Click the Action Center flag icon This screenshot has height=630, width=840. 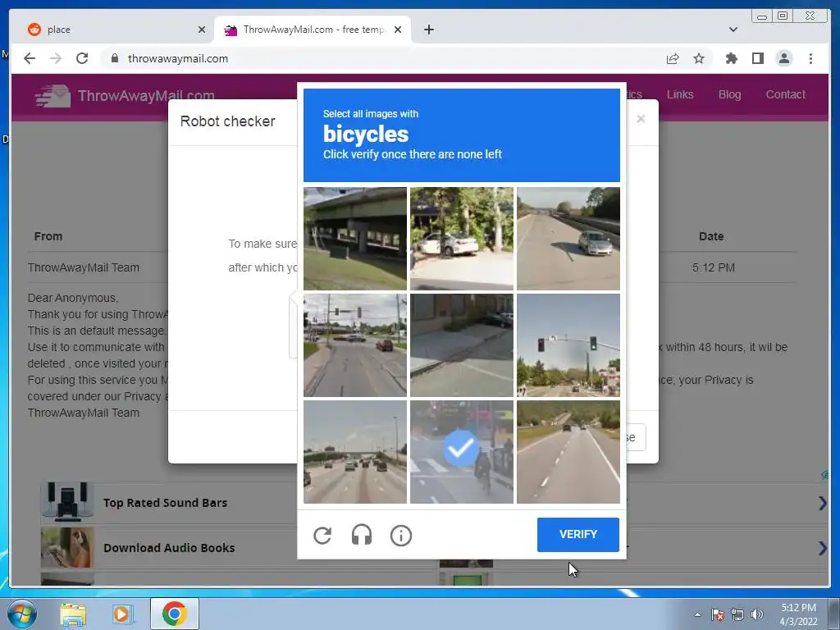pos(718,614)
